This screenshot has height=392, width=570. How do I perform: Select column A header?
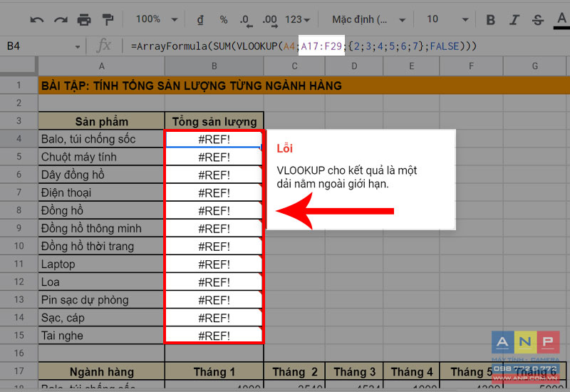click(x=101, y=66)
